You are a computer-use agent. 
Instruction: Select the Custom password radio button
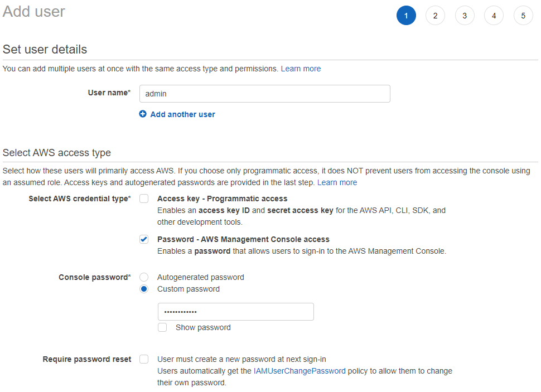click(x=144, y=289)
